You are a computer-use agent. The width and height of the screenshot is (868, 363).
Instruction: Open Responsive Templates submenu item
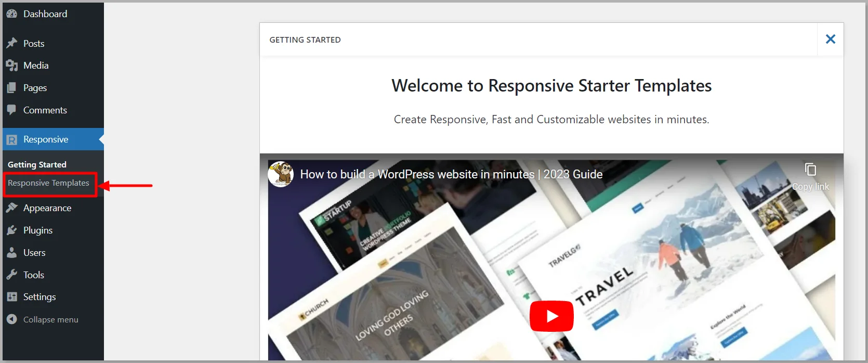tap(48, 183)
